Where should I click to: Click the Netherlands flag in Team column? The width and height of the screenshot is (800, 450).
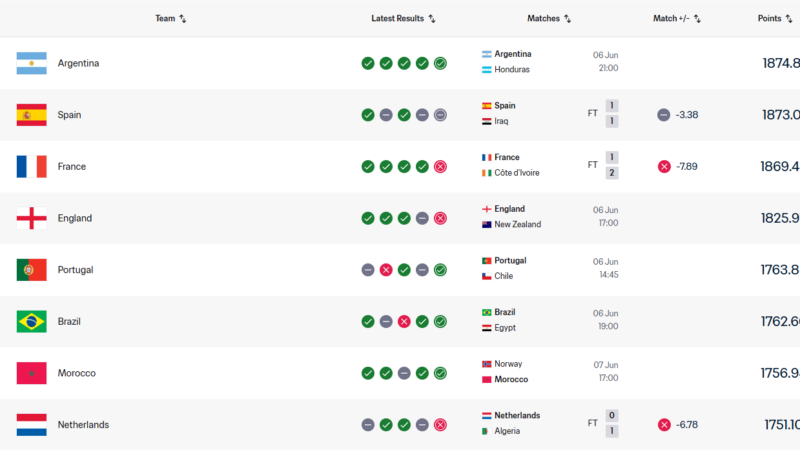[32, 424]
